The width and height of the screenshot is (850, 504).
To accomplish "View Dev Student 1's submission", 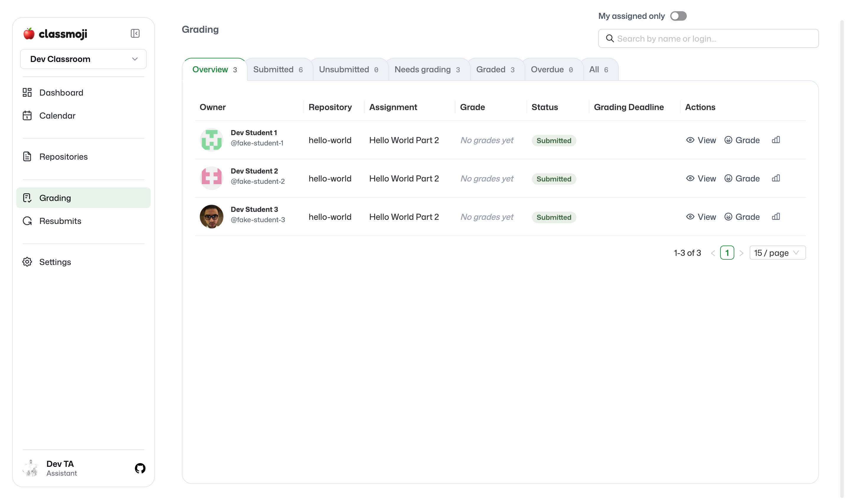I will pyautogui.click(x=701, y=140).
